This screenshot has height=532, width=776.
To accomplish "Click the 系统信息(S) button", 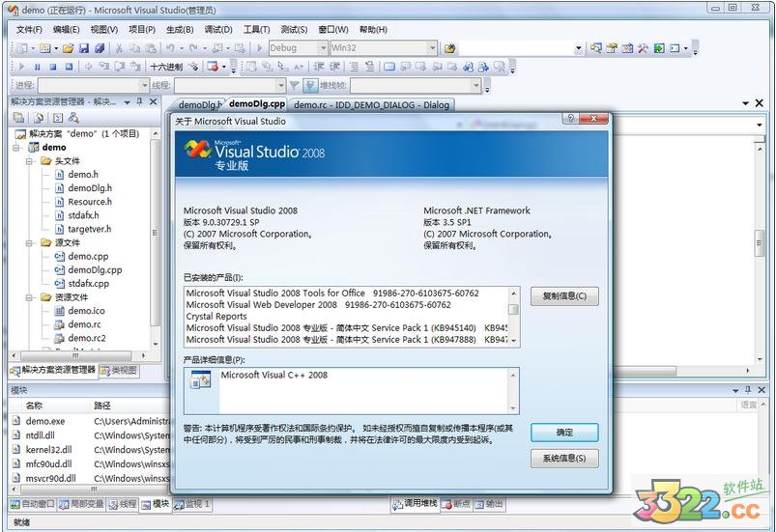I will (564, 459).
